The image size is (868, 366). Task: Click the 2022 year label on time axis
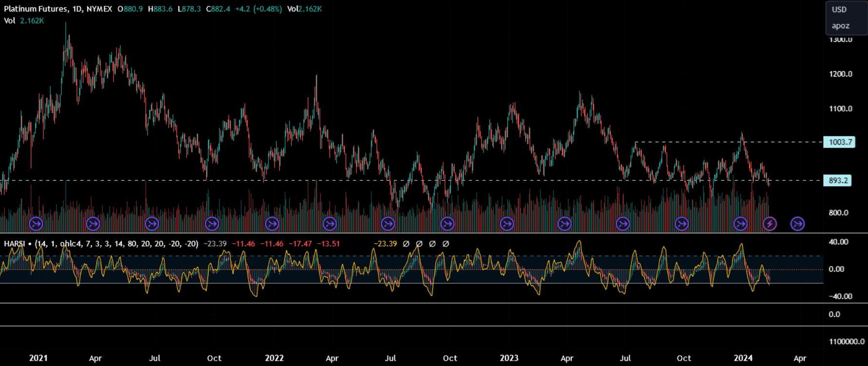[x=274, y=358]
